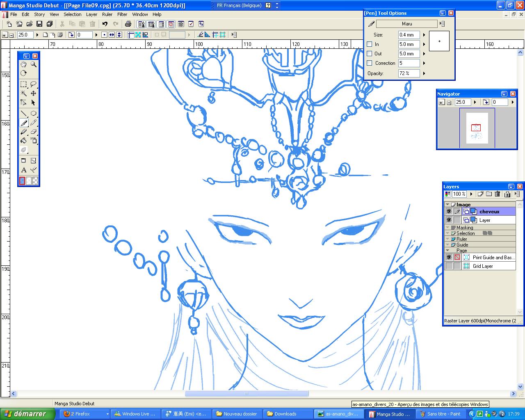Enable the Out checkbox in Pen options
525x420 pixels.
coord(370,54)
